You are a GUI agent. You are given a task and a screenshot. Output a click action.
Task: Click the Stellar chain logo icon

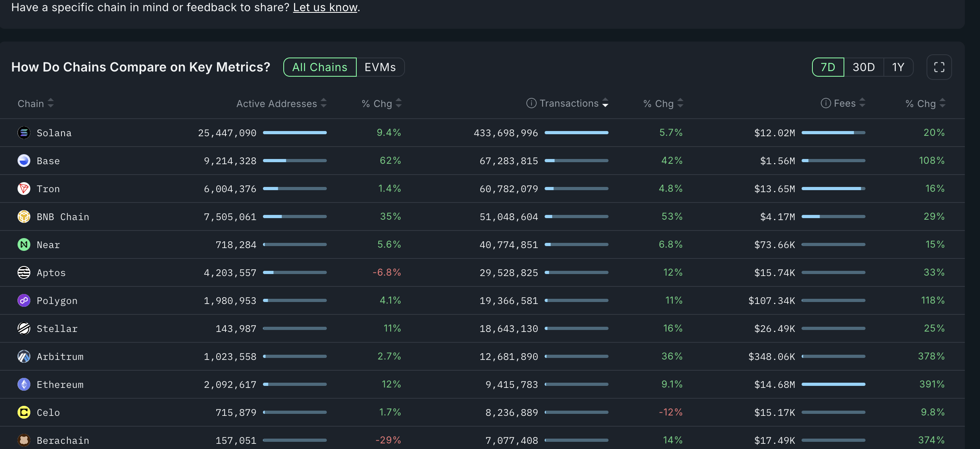pos(24,328)
